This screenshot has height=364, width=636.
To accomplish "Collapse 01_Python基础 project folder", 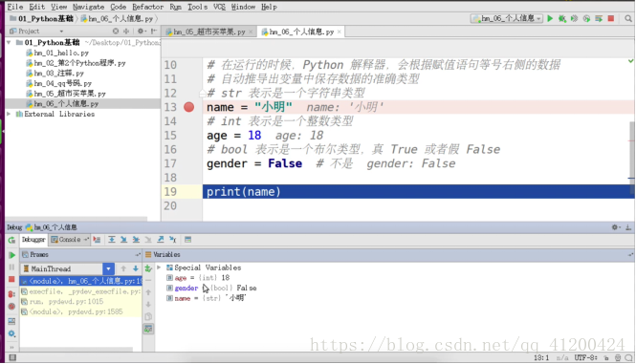I will (9, 43).
